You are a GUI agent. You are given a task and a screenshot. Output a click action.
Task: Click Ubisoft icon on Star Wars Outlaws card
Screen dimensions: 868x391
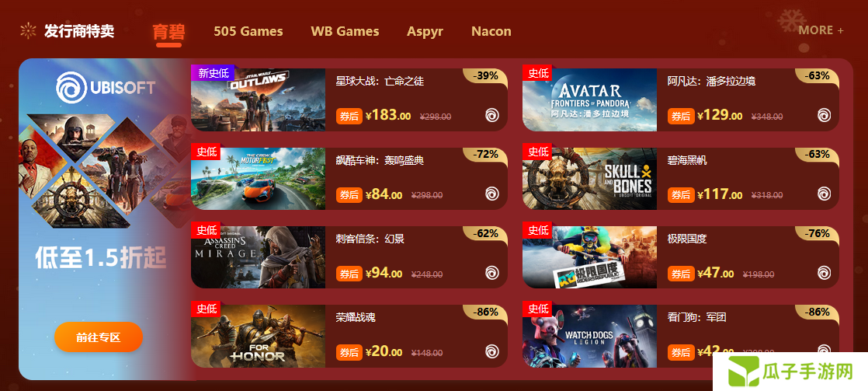click(492, 115)
